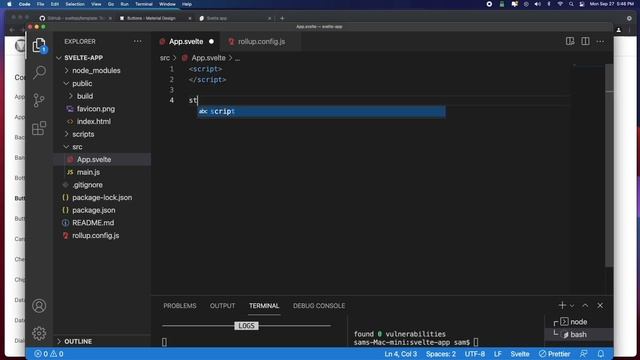640x360 pixels.
Task: Open the Terminal menu in menu bar
Action: (144, 4)
